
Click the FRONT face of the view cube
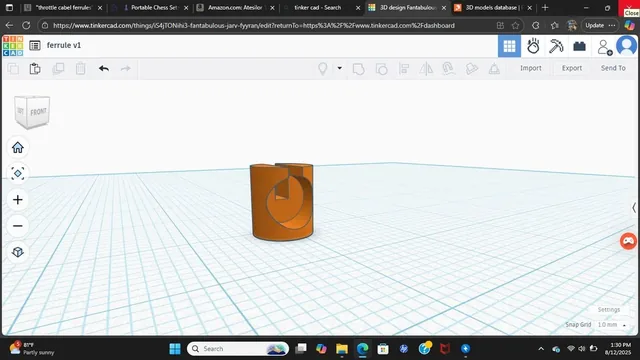coord(39,111)
